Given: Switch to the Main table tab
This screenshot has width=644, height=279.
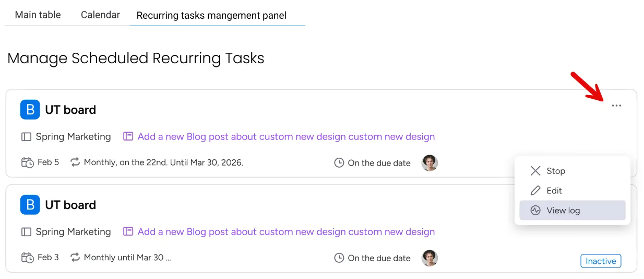Looking at the screenshot, I should 38,15.
